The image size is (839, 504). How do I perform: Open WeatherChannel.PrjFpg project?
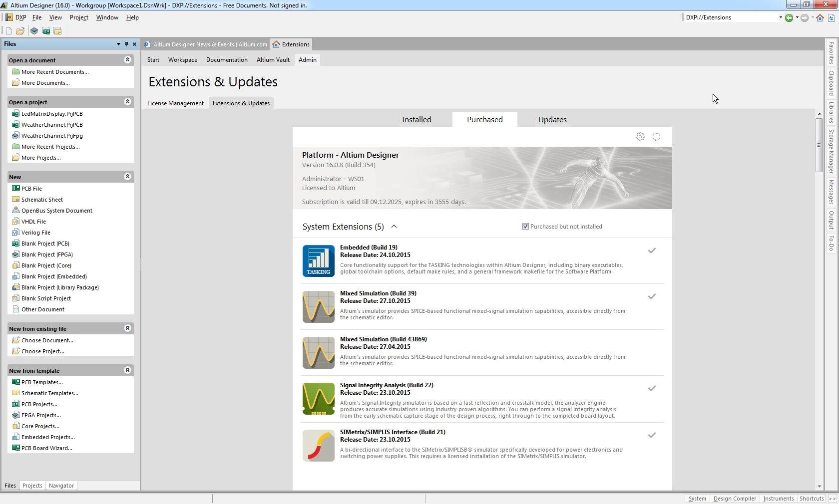click(x=52, y=136)
